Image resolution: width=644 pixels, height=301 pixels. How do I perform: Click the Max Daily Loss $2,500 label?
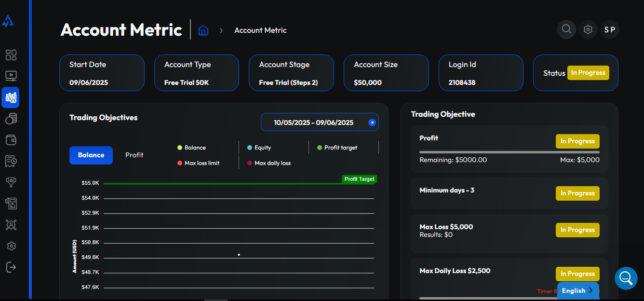pyautogui.click(x=455, y=271)
